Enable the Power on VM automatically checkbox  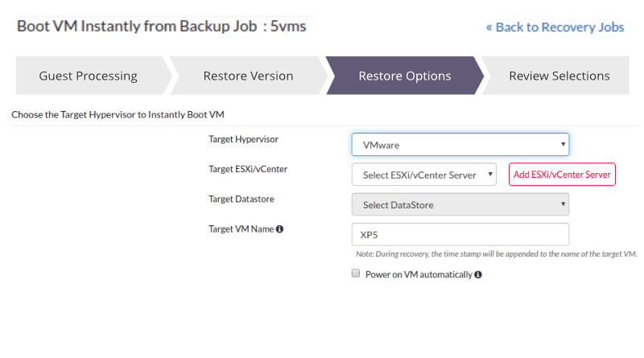355,274
